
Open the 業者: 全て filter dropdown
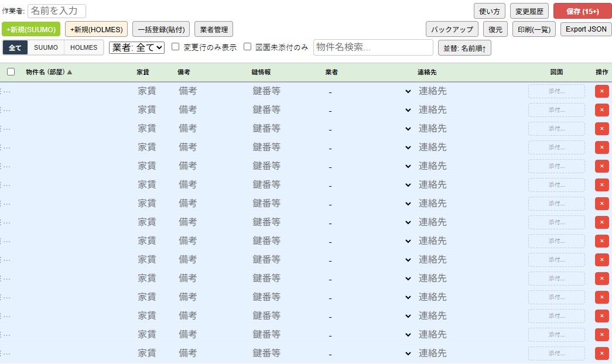tap(136, 47)
